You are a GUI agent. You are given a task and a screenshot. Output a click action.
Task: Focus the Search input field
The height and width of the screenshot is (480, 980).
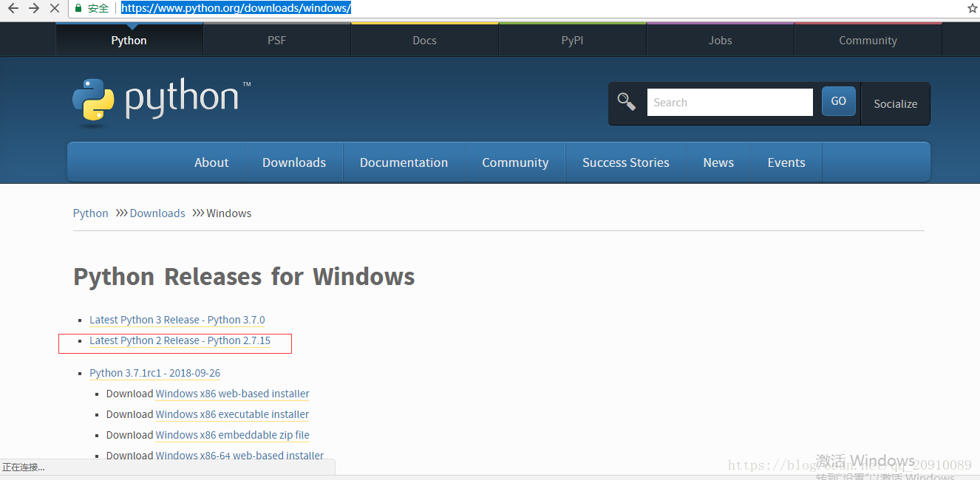729,102
